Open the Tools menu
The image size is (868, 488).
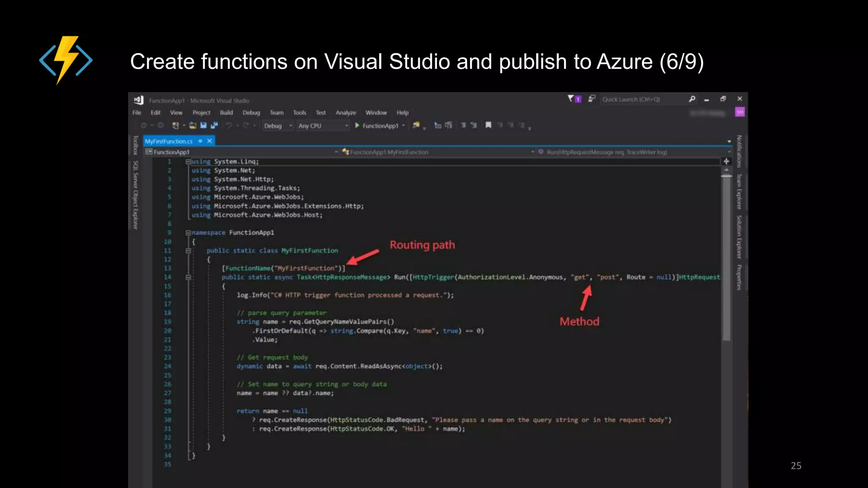coord(300,113)
